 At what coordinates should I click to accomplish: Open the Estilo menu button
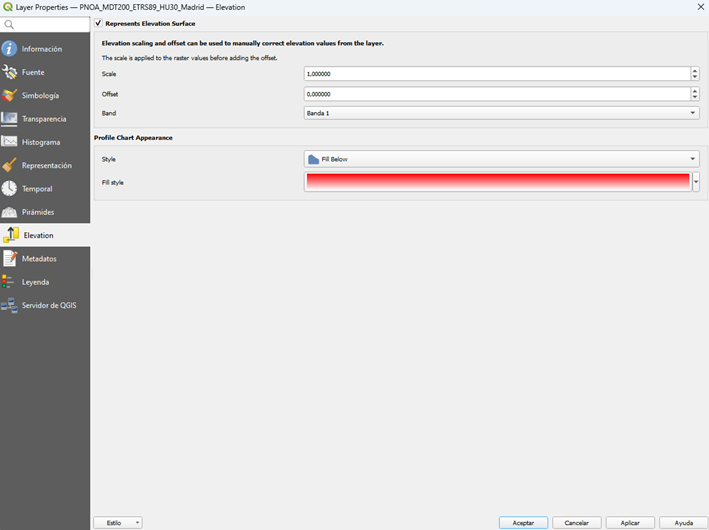tap(117, 523)
